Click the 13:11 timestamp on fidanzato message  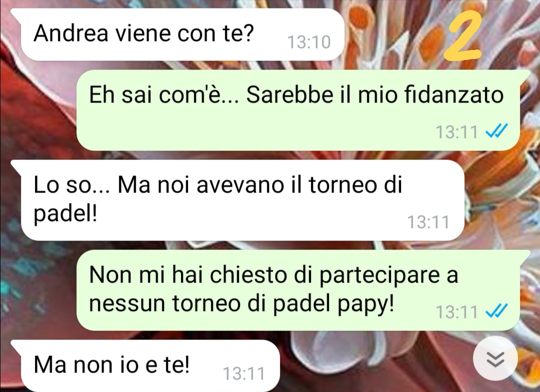click(x=456, y=131)
